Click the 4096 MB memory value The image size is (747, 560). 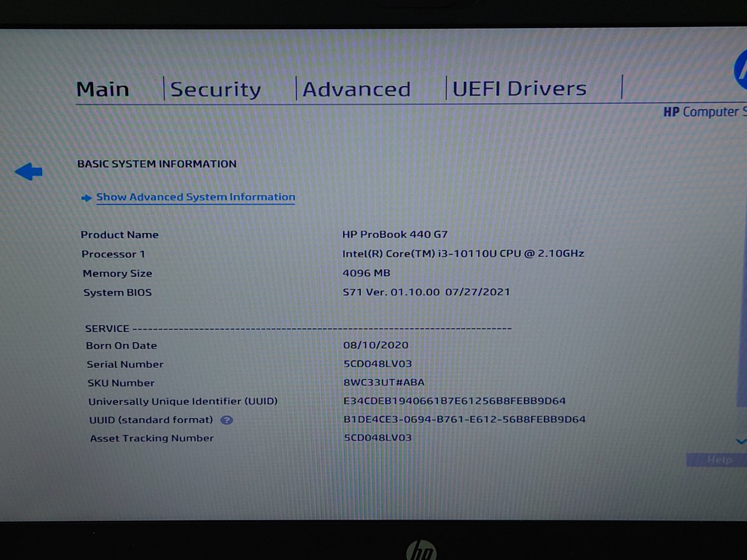(x=366, y=273)
